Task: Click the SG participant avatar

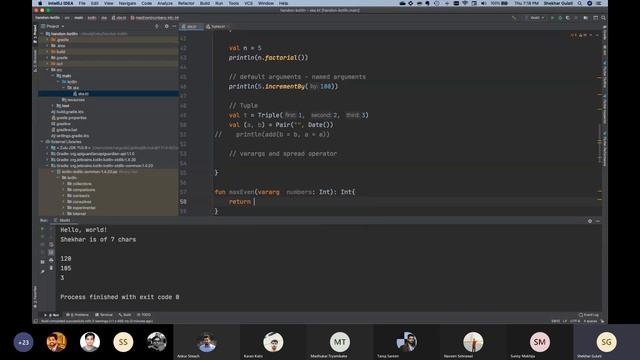Action: coord(606,342)
